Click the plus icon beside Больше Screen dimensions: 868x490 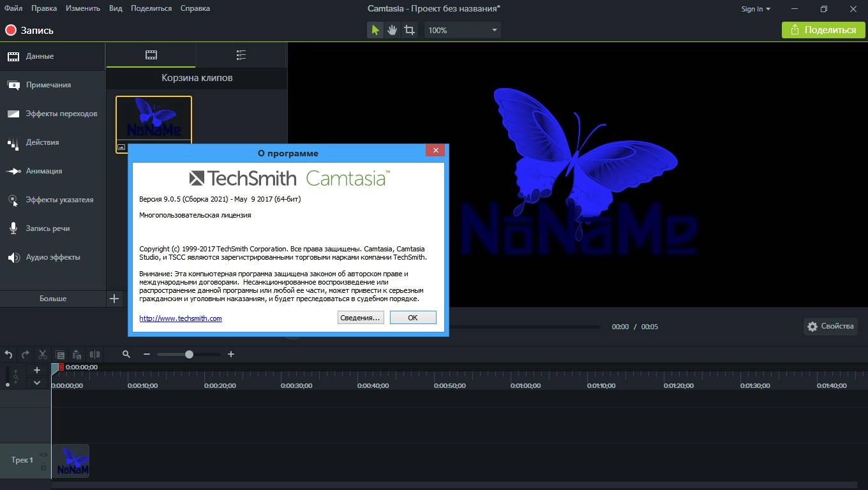[x=114, y=298]
